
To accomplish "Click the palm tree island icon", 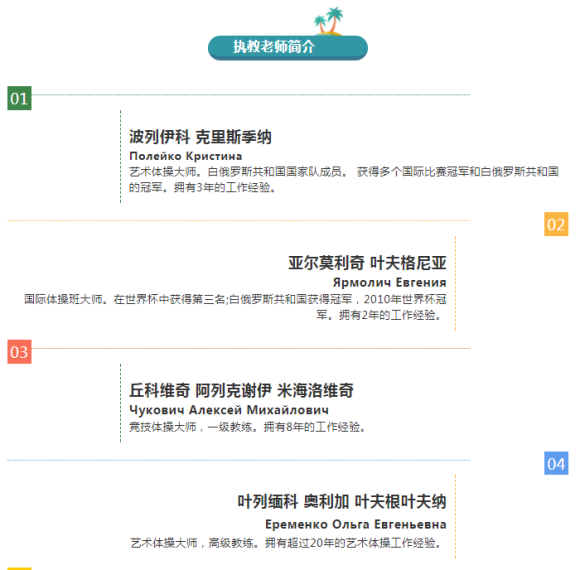I will coord(328,21).
